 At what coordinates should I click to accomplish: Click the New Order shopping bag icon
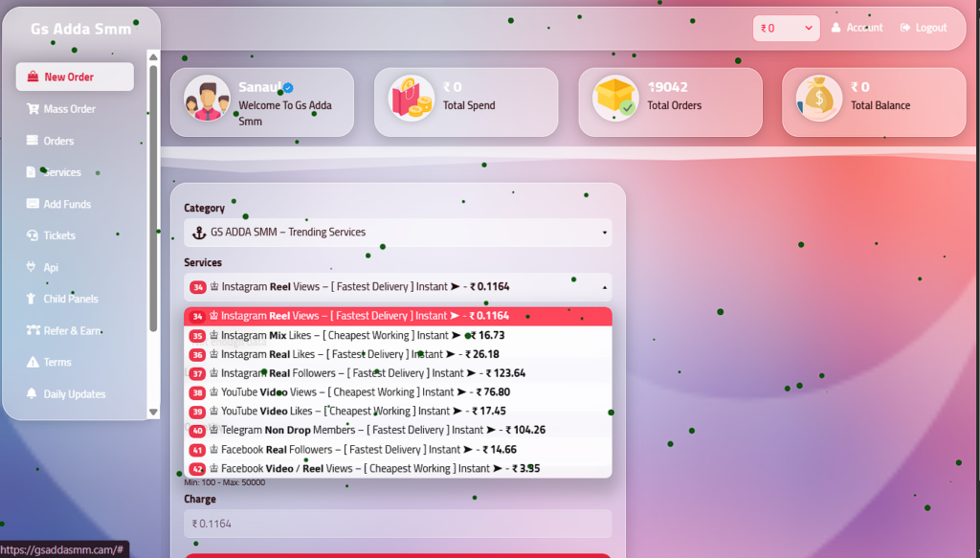click(33, 78)
